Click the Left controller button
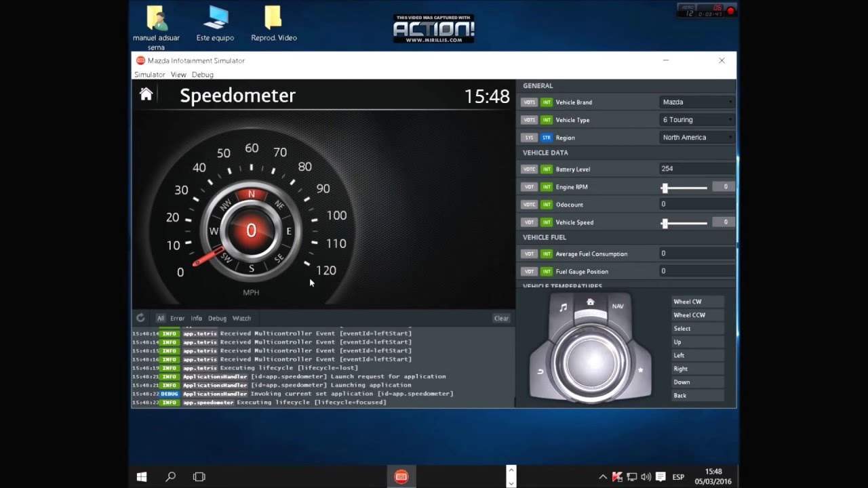The height and width of the screenshot is (488, 868). [x=698, y=355]
